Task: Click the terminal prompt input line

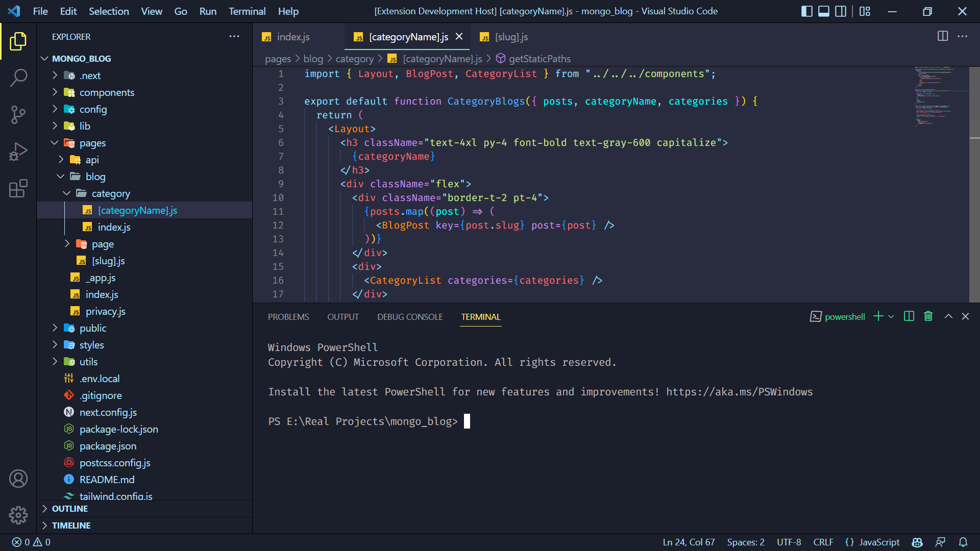Action: (369, 421)
